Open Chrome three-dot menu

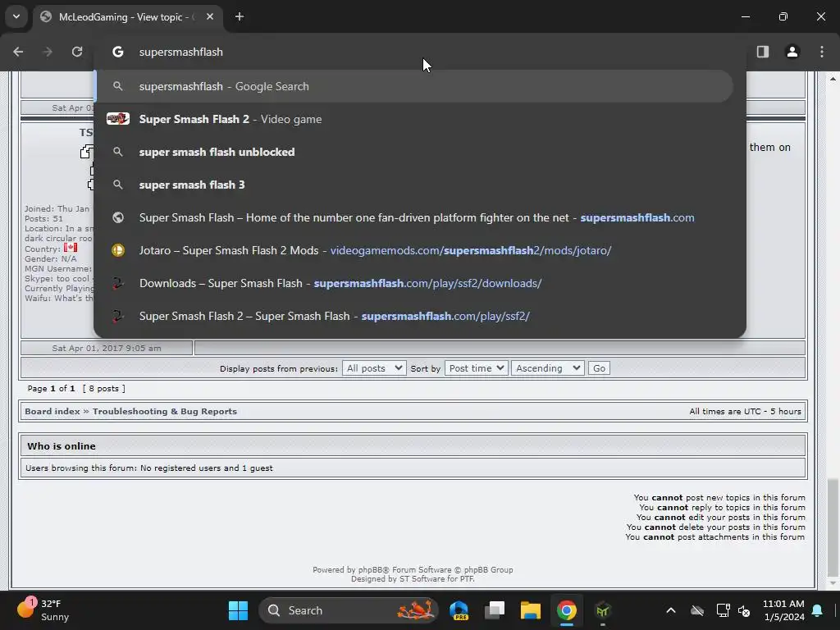822,52
